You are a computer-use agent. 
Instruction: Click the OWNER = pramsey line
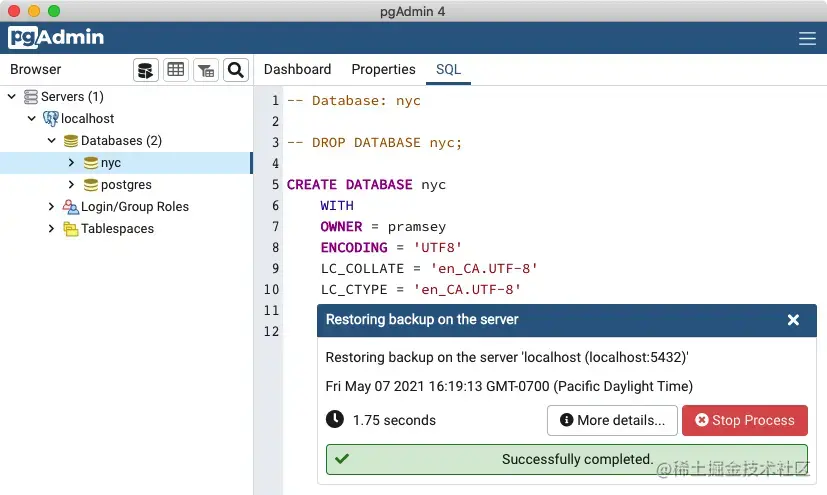(x=383, y=227)
